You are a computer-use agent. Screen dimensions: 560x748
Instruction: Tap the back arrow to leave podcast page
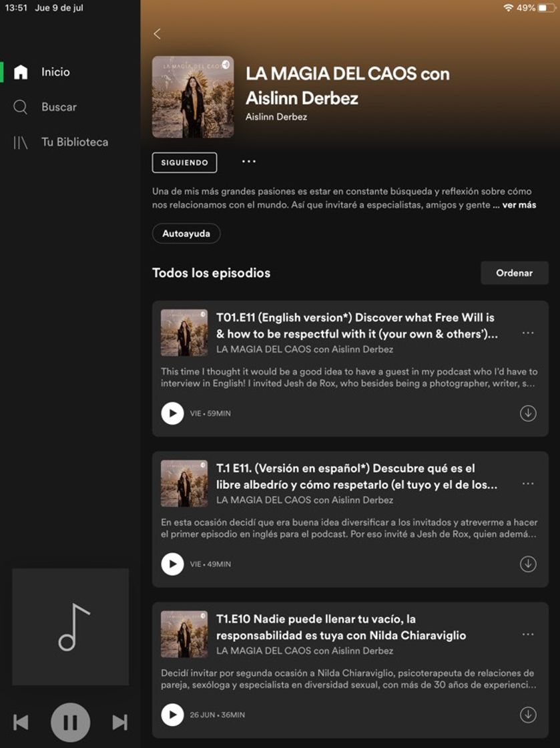click(158, 33)
